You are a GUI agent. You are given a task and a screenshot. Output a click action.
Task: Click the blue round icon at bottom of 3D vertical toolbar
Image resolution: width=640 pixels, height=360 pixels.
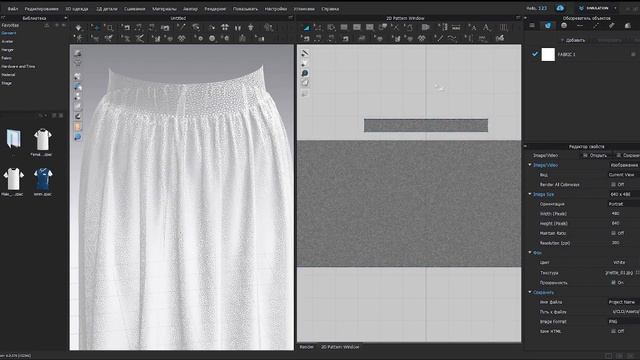pos(77,137)
